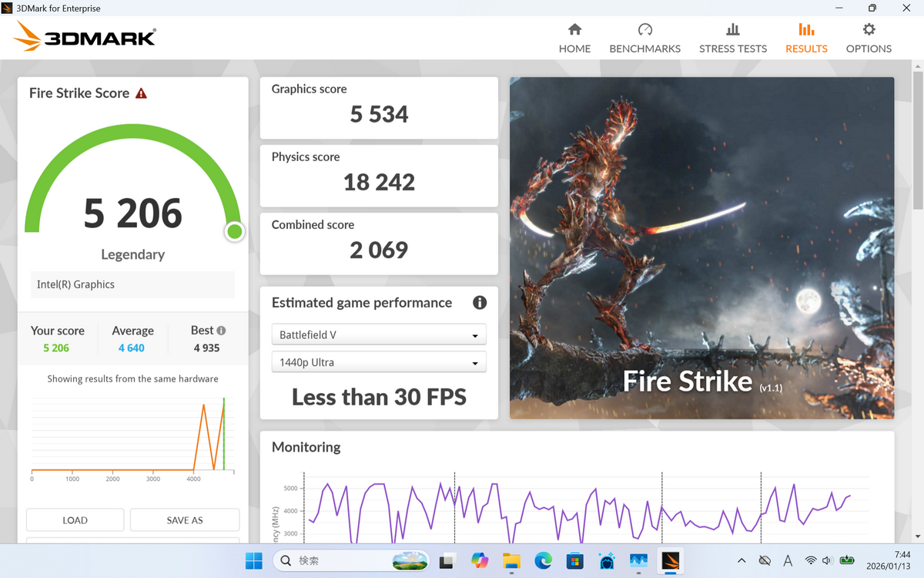The width and height of the screenshot is (924, 578).
Task: Show hidden system tray icons chevron
Action: (742, 560)
